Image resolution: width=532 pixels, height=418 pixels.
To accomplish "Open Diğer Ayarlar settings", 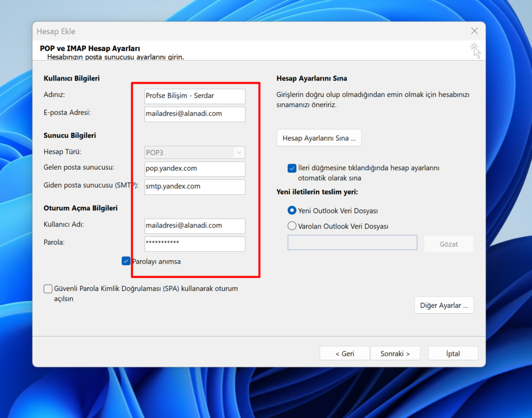I will click(x=444, y=305).
